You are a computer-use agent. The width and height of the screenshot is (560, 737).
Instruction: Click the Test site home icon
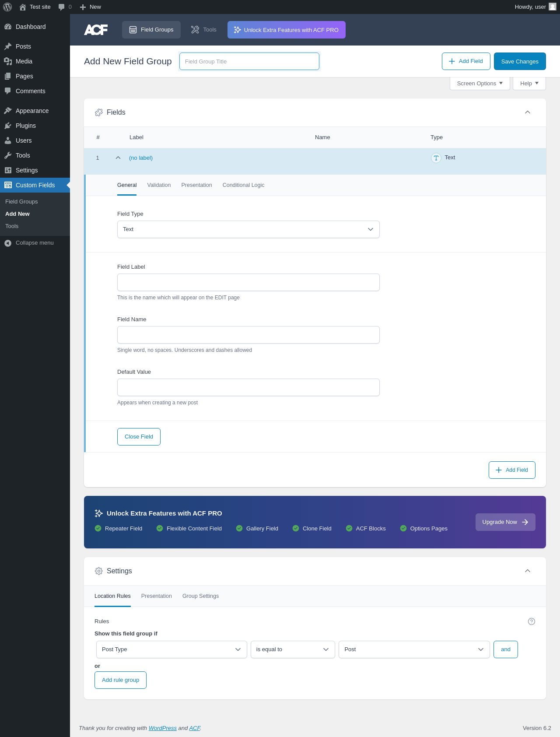click(23, 7)
